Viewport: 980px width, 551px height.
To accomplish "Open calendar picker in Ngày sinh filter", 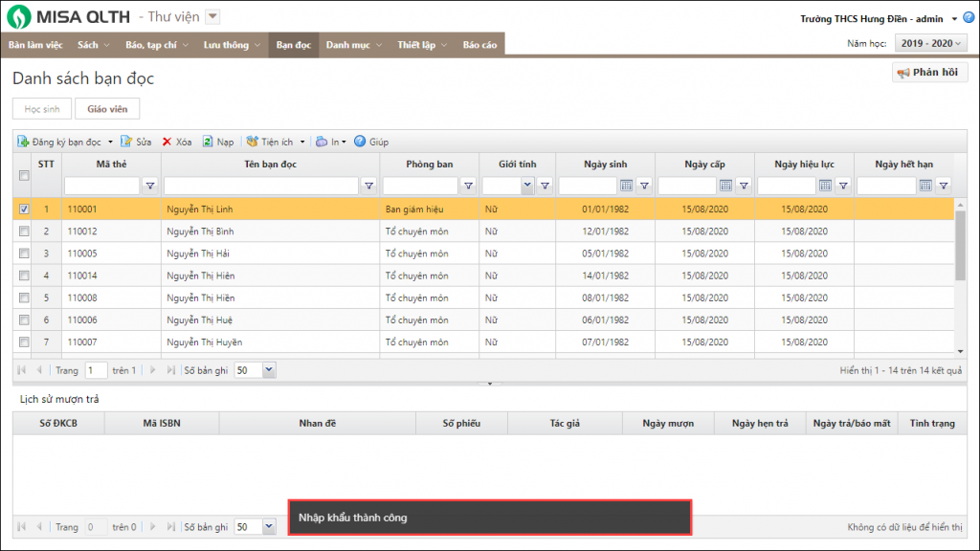I will (x=626, y=186).
